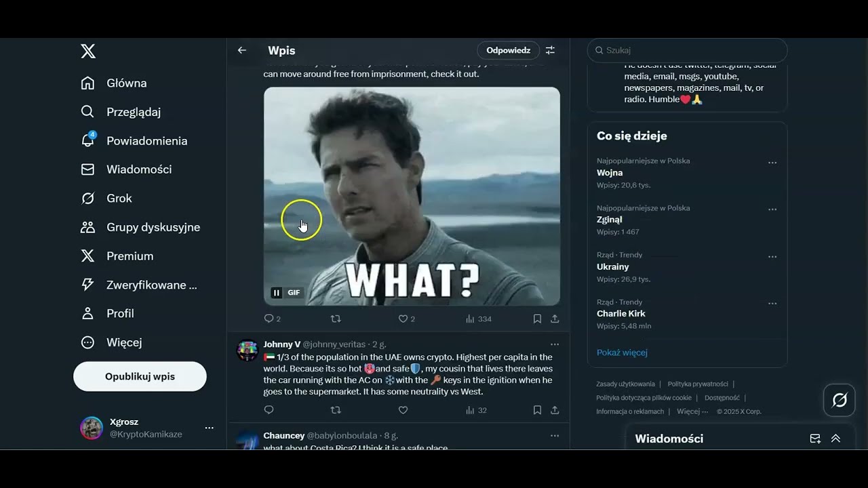Open Powiadomienia notifications
Viewport: 868px width, 488px height.
134,141
